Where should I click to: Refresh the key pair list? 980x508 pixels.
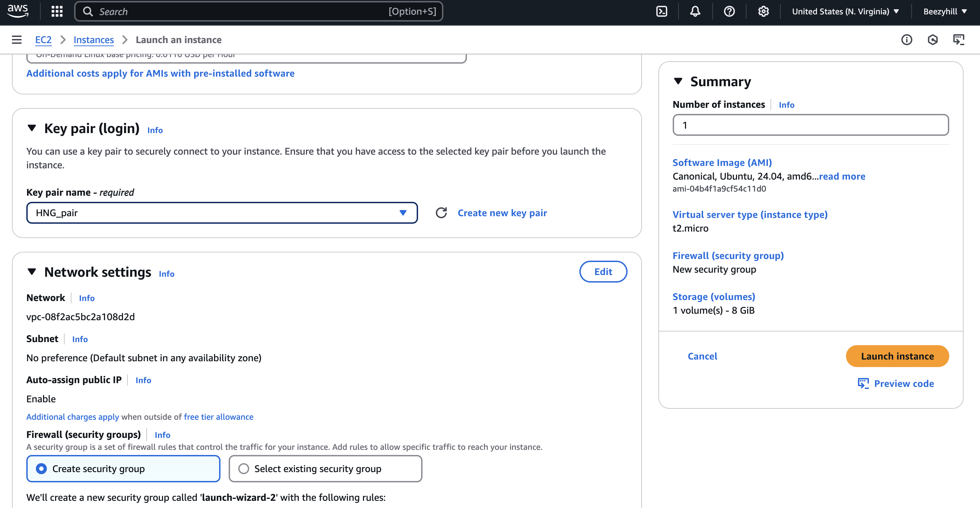pyautogui.click(x=441, y=213)
